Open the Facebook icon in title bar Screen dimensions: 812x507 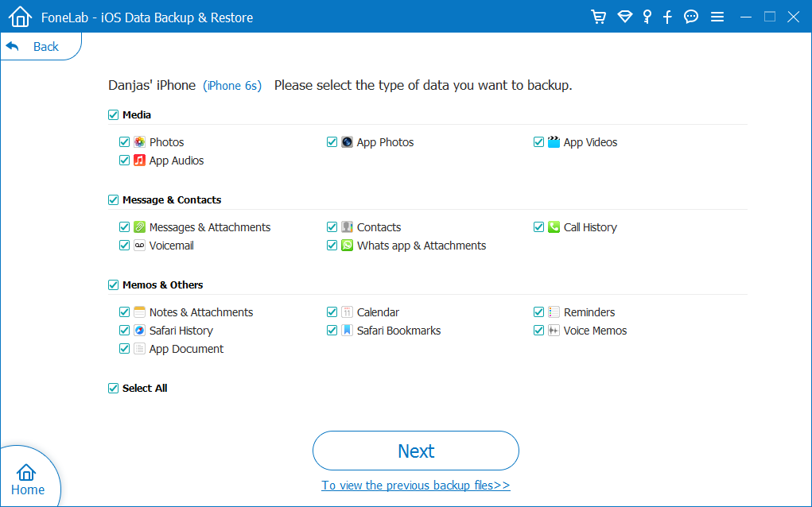[667, 17]
